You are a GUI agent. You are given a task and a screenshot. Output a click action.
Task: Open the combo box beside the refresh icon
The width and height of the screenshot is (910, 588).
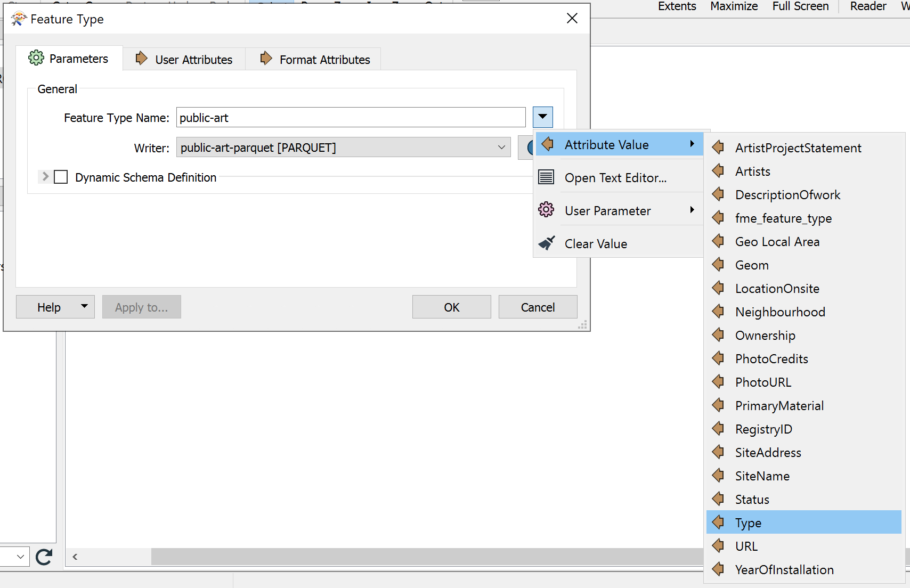click(14, 557)
